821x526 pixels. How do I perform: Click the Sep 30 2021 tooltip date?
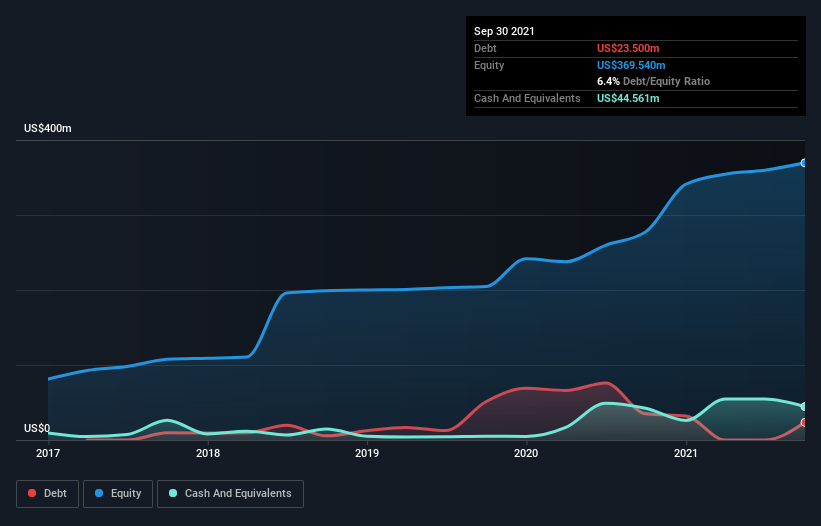tap(504, 31)
